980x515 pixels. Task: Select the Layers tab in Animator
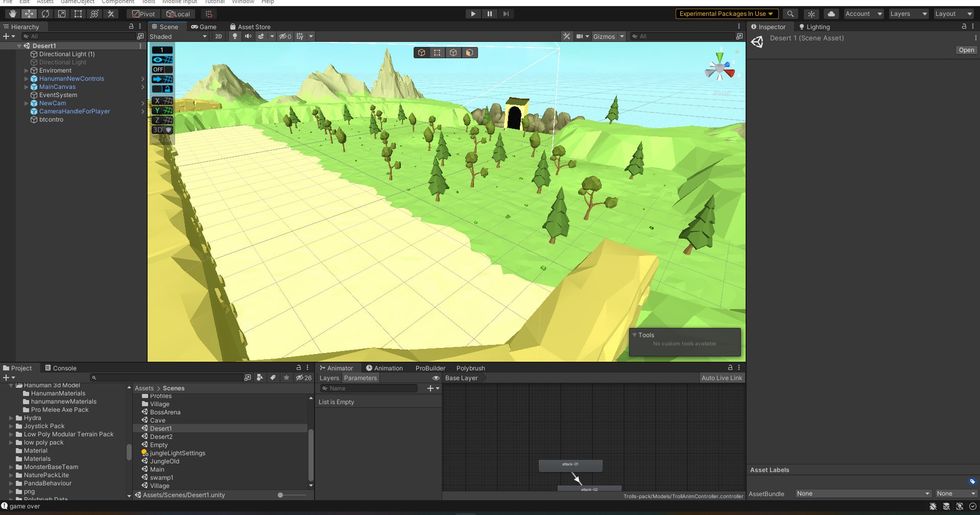pos(329,378)
